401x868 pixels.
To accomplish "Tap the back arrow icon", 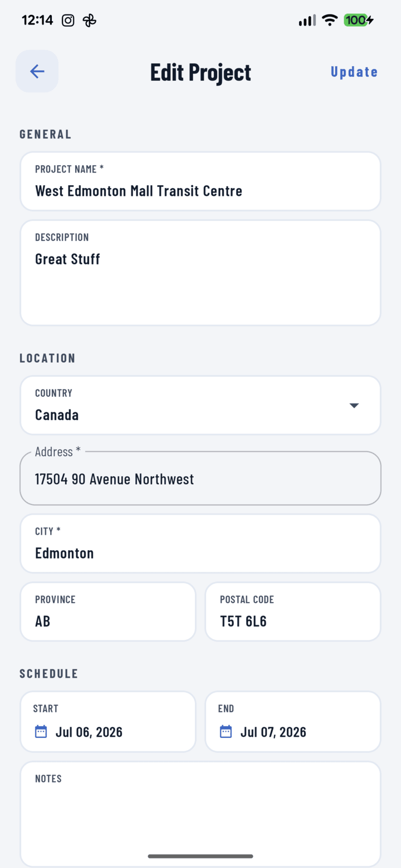I will point(37,71).
